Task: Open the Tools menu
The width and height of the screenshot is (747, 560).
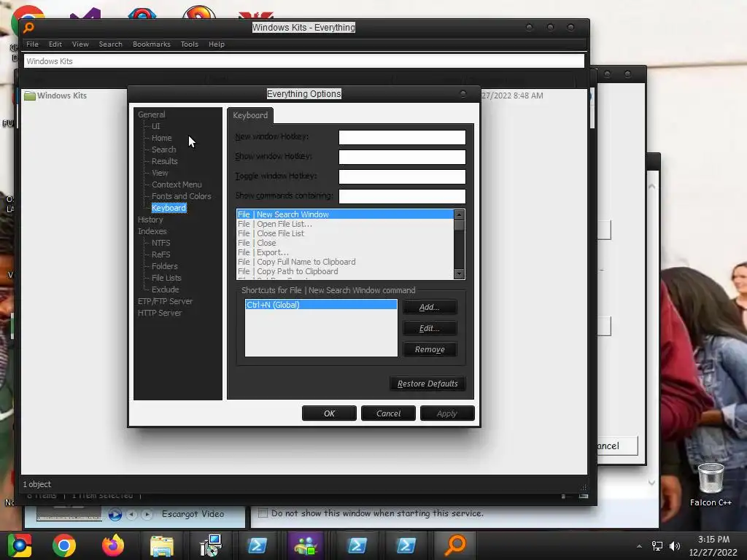Action: (189, 44)
